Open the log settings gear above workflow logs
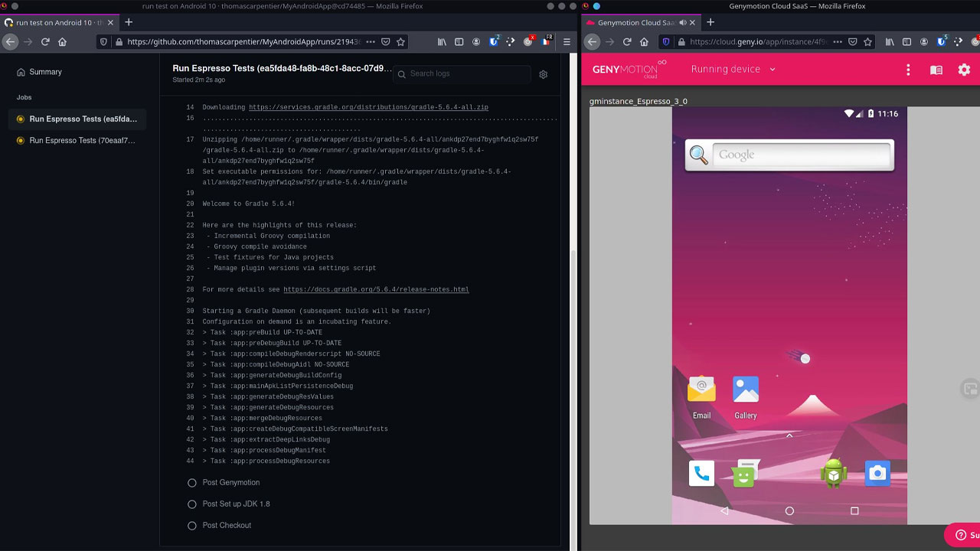 [544, 74]
